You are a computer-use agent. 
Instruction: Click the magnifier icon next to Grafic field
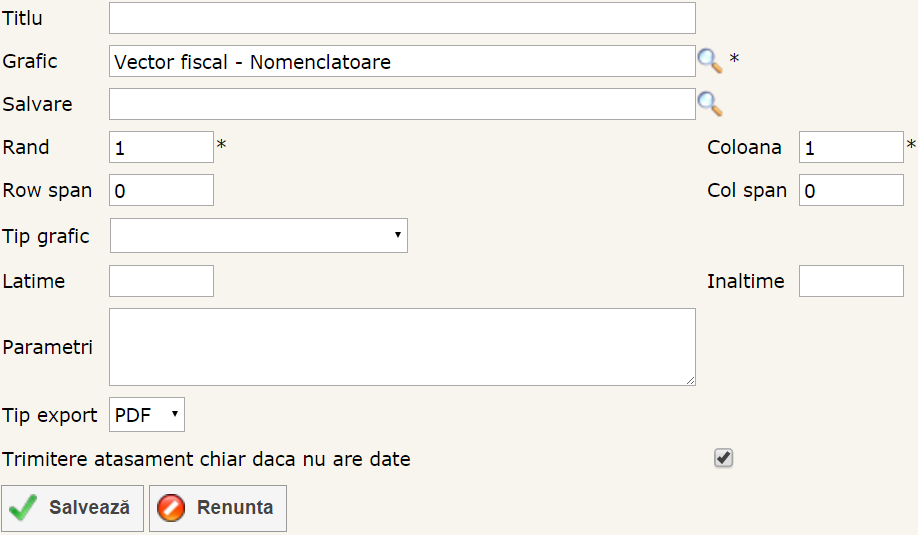tap(709, 61)
